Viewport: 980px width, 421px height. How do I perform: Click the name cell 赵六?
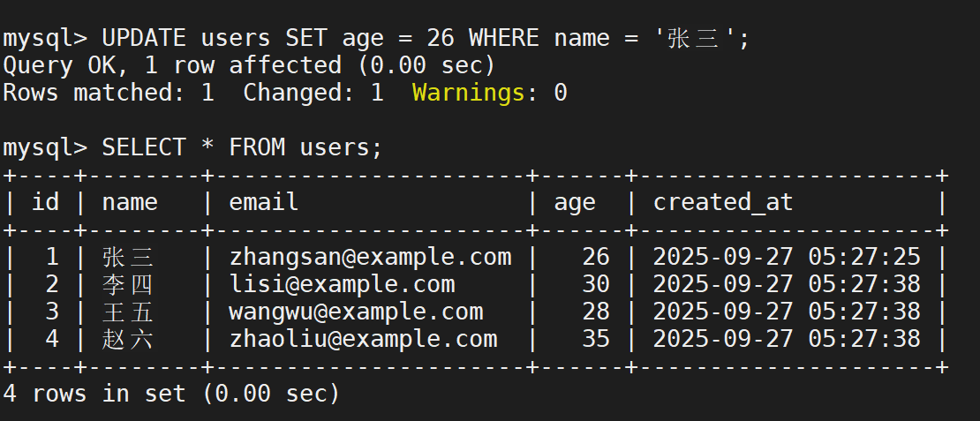(x=127, y=340)
